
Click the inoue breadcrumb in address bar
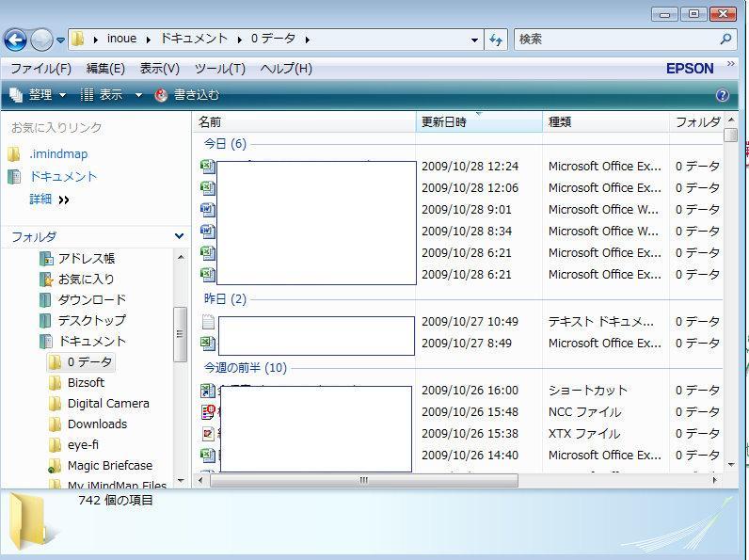(x=121, y=40)
